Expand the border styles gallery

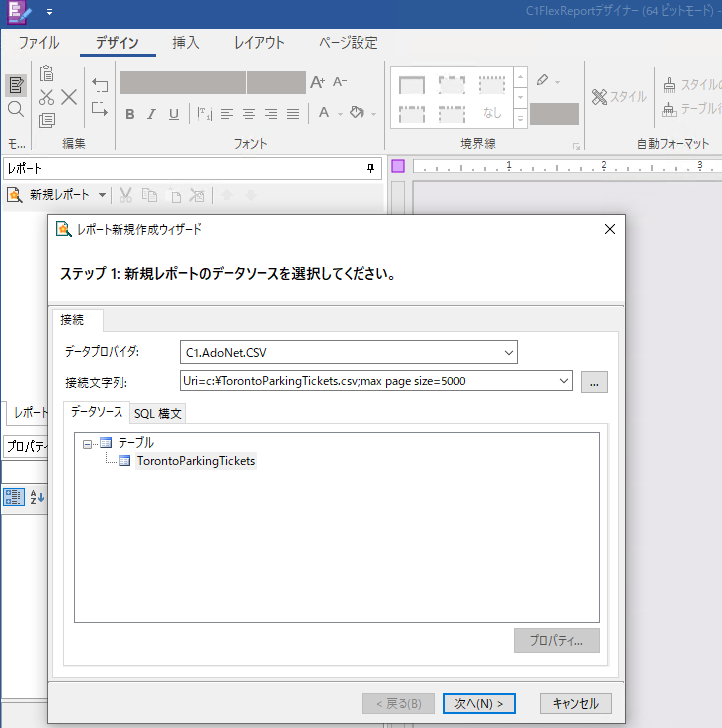pyautogui.click(x=521, y=119)
